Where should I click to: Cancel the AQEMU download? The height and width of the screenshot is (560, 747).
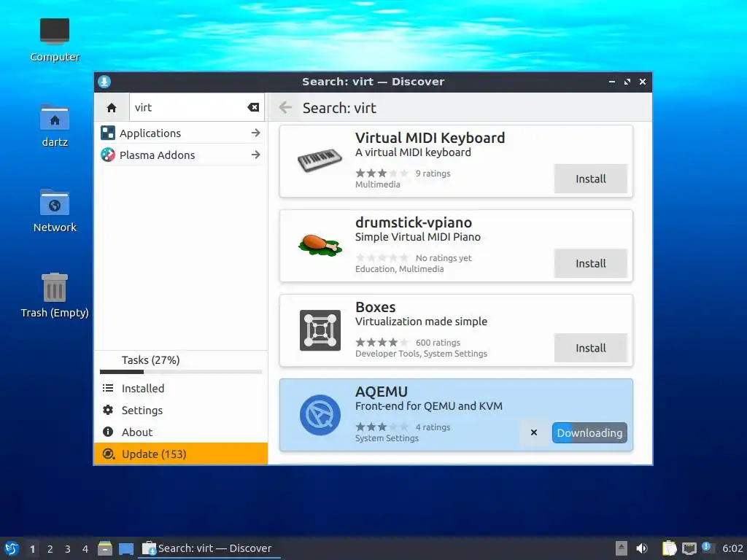click(x=533, y=432)
